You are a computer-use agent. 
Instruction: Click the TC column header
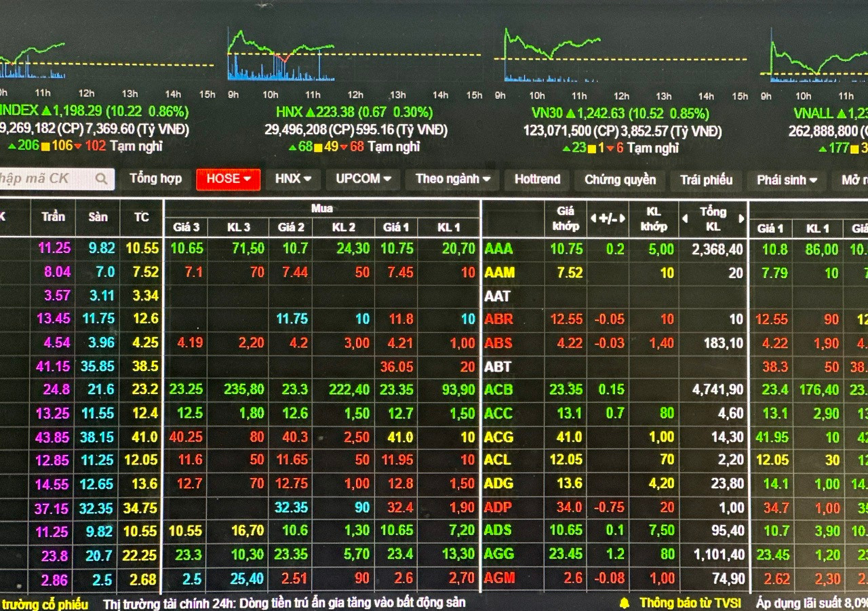(x=141, y=218)
